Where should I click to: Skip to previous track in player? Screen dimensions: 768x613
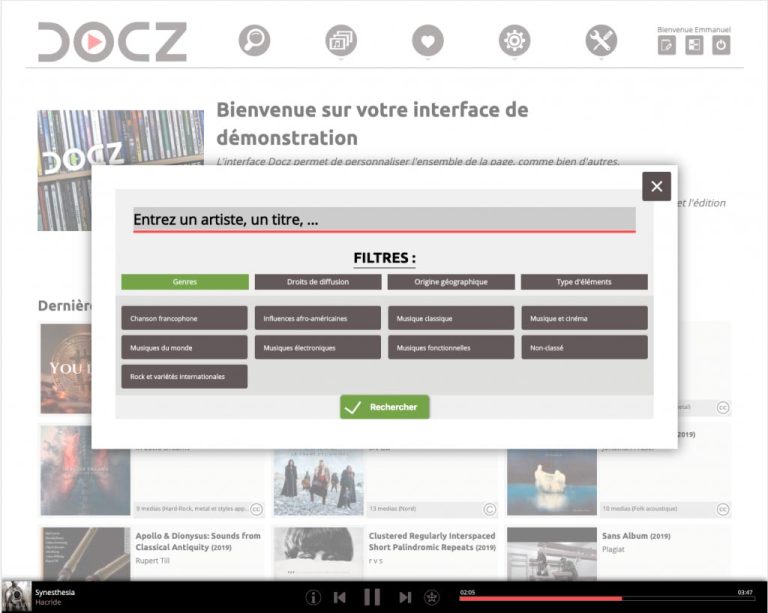(x=339, y=597)
